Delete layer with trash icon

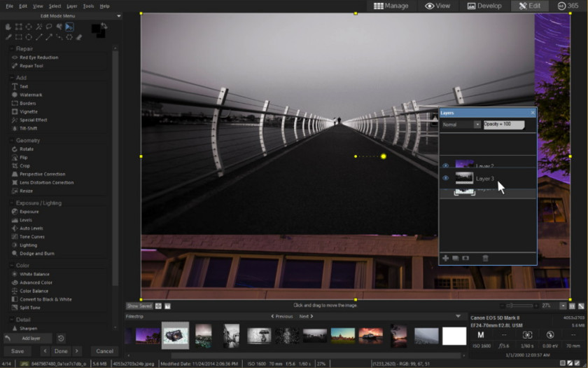485,258
